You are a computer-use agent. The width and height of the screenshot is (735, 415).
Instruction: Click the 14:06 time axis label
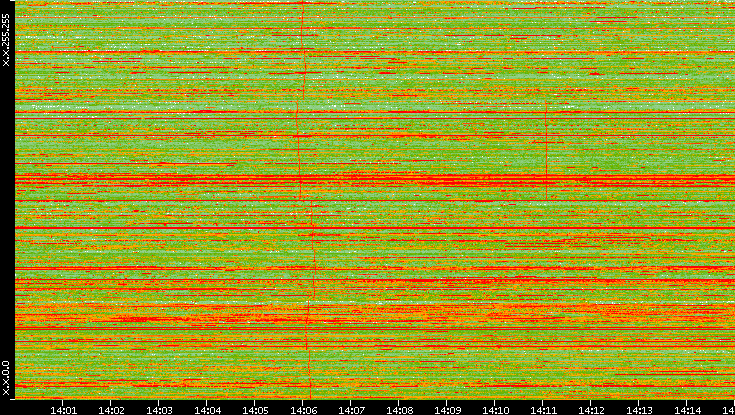(303, 410)
